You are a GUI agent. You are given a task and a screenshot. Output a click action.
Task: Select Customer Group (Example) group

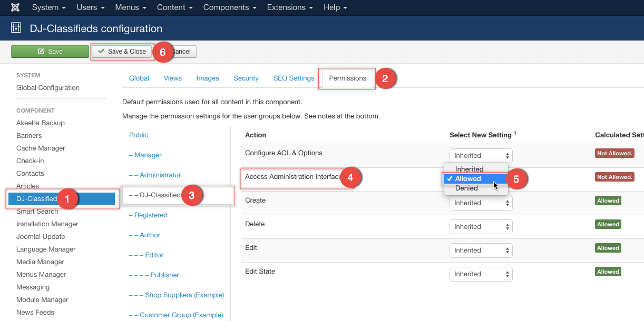[176, 315]
